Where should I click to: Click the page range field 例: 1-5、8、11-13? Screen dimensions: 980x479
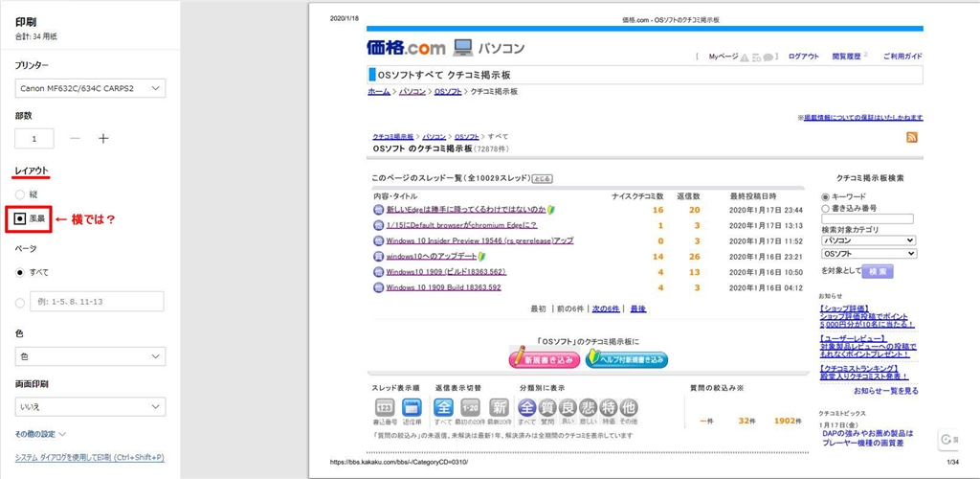98,302
